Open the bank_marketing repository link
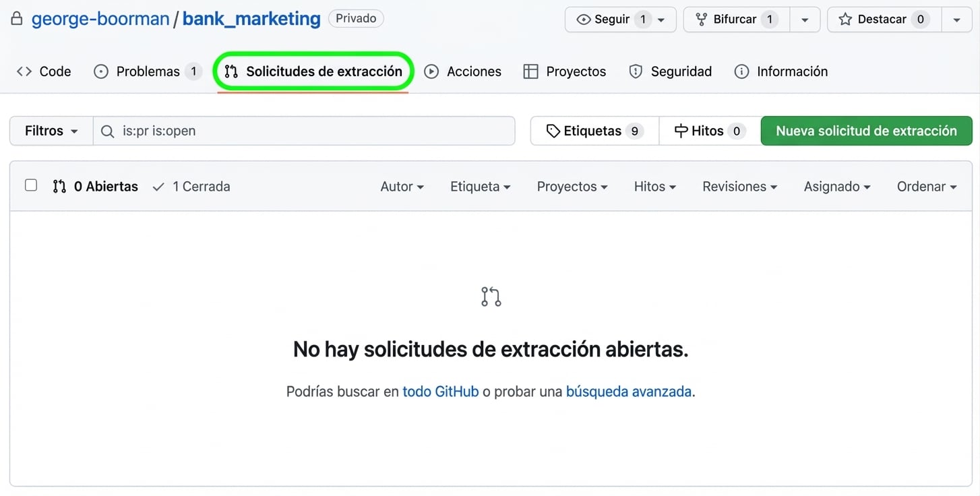980x496 pixels. coord(251,19)
